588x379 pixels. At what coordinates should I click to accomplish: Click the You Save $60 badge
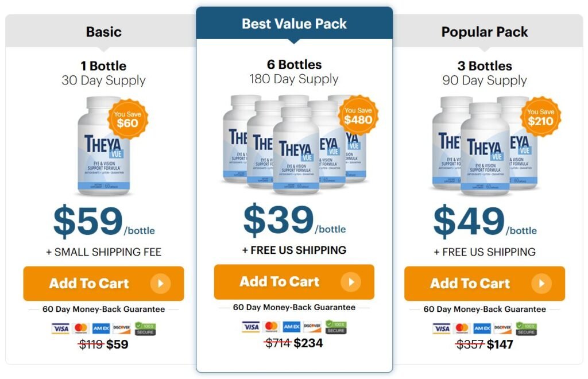127,119
